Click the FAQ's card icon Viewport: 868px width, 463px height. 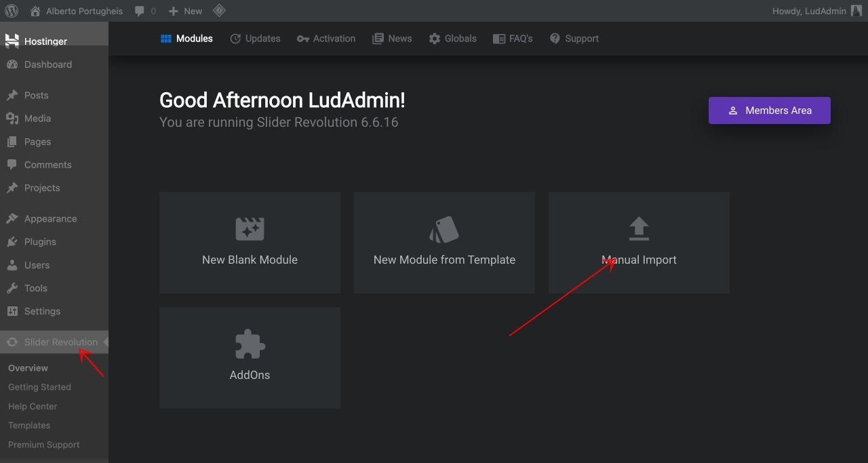point(499,39)
